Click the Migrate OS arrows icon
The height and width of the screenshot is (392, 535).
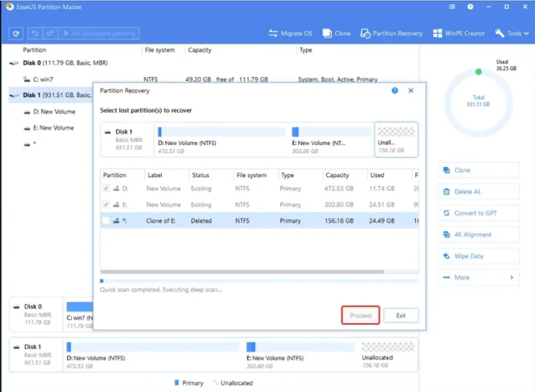273,33
